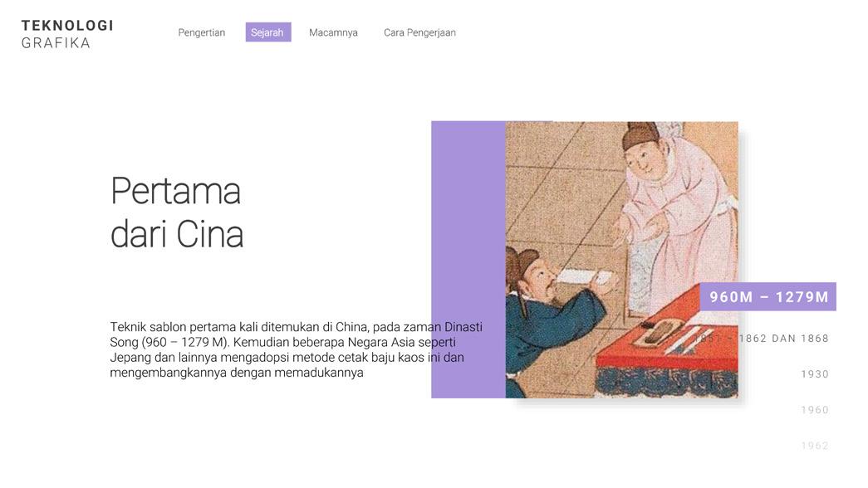This screenshot has width=868, height=488.
Task: Choose the 1960 timeline entry
Action: (x=815, y=410)
